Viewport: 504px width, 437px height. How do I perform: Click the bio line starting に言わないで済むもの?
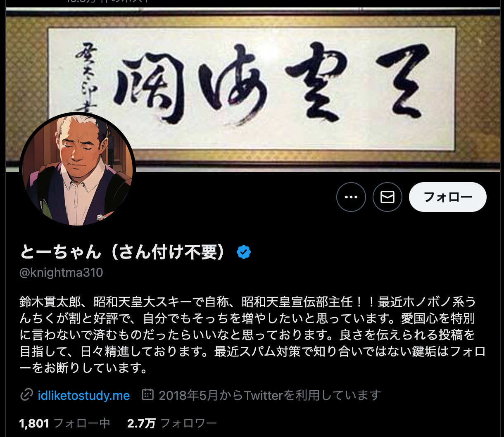248,335
